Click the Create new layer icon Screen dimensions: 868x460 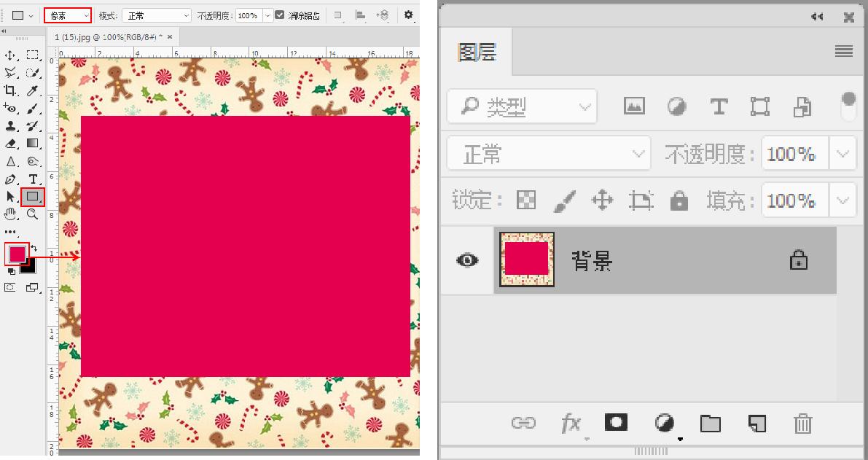(x=757, y=422)
